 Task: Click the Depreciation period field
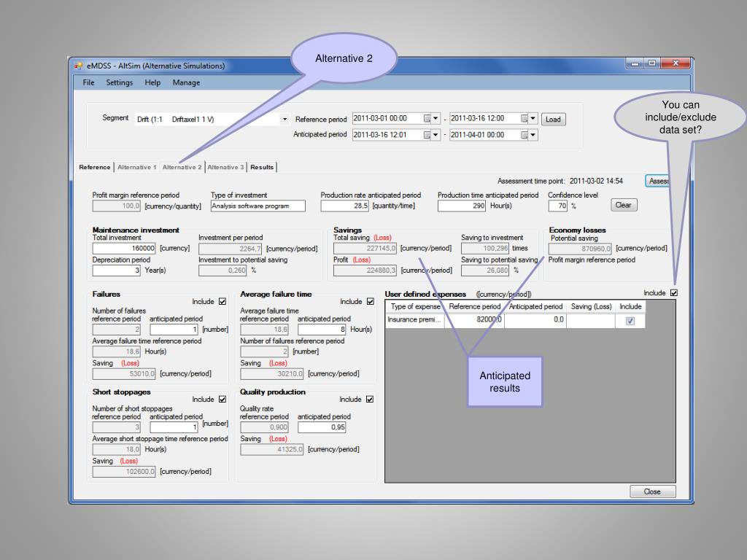117,270
